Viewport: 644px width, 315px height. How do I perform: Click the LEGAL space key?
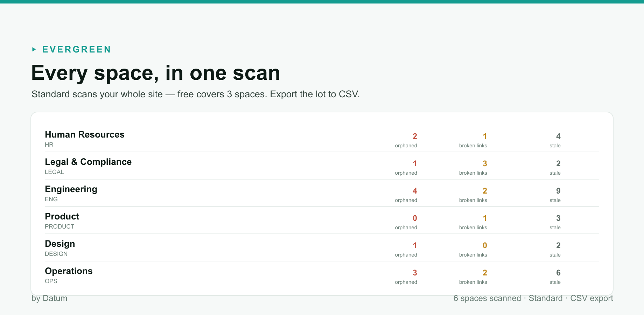click(54, 172)
